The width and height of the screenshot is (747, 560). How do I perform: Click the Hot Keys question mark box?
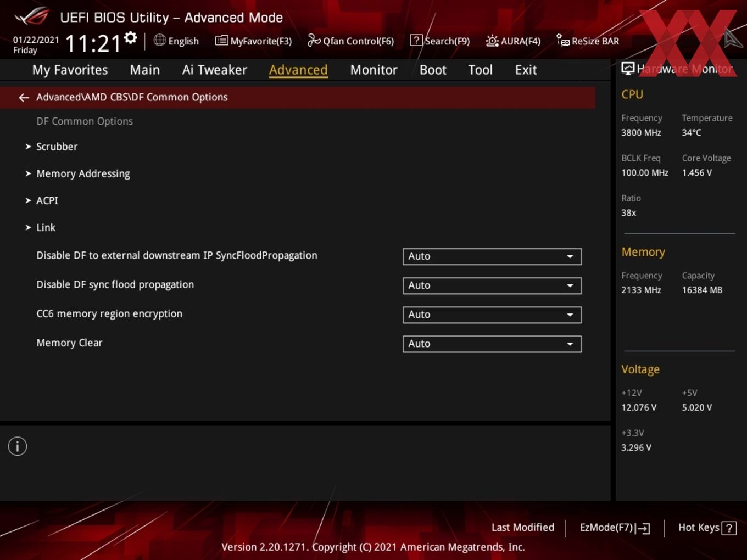click(729, 528)
